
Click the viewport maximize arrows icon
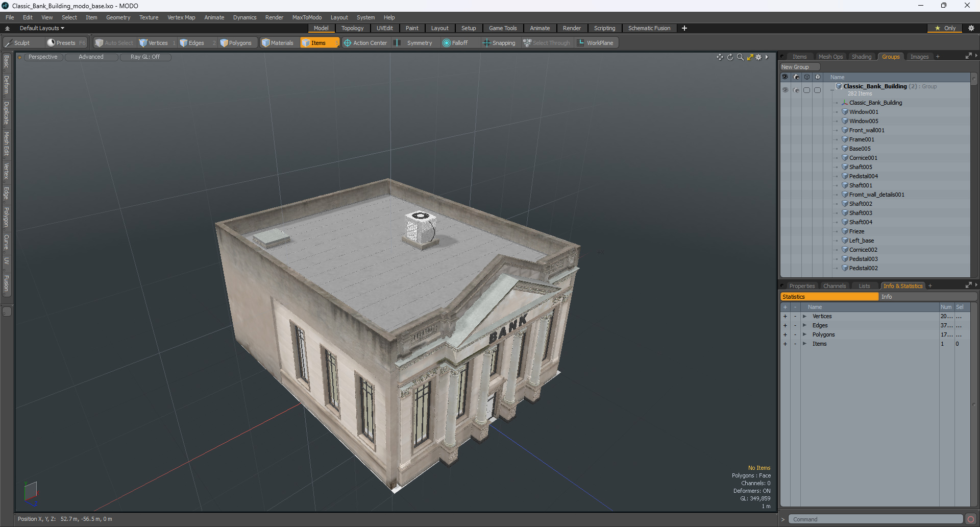pyautogui.click(x=750, y=57)
